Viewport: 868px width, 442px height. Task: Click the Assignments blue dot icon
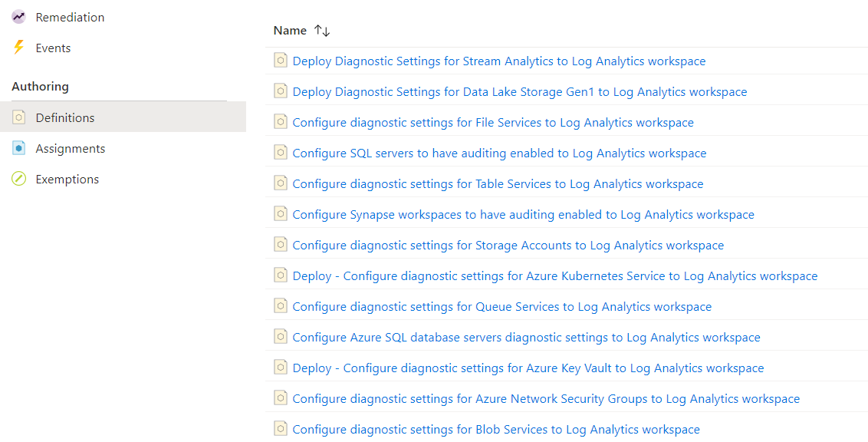coord(18,148)
